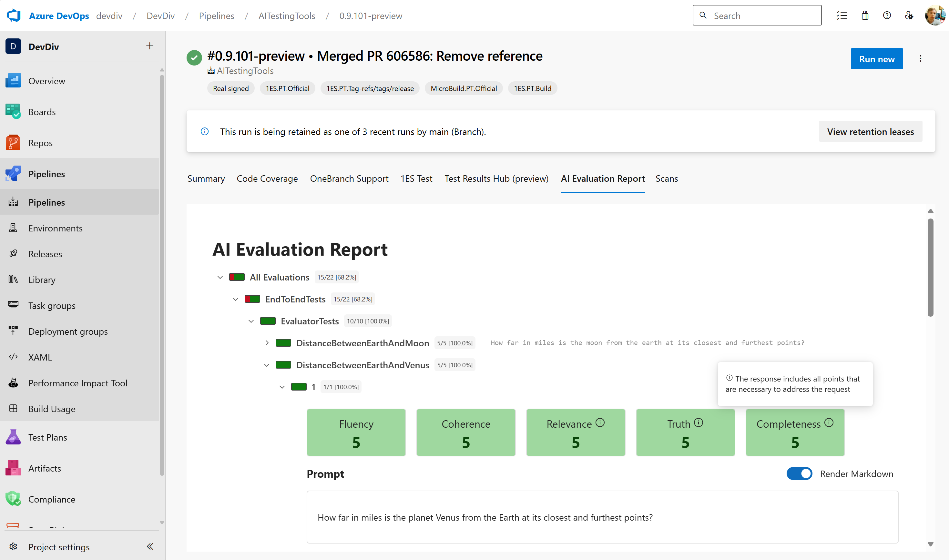Click the EndToEndTests red-green status swatch
Screen dimensions: 949x560
pyautogui.click(x=252, y=299)
